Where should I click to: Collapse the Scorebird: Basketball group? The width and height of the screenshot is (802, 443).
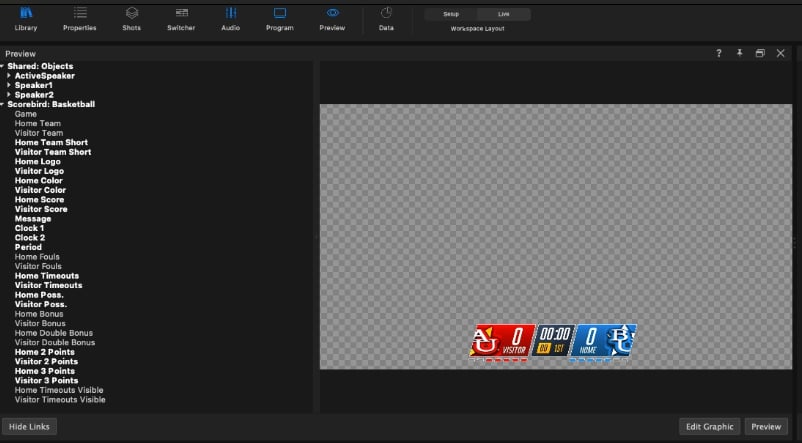(3, 104)
